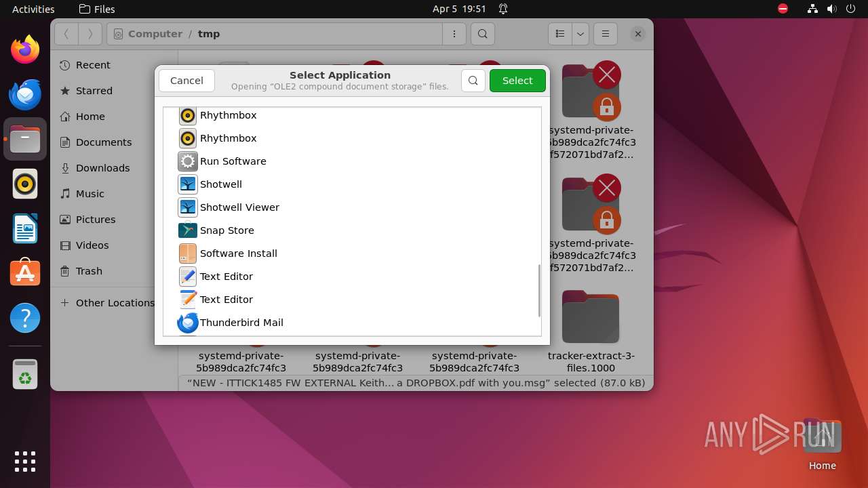The height and width of the screenshot is (488, 868).
Task: Click Computer in the path bar
Action: click(x=155, y=34)
